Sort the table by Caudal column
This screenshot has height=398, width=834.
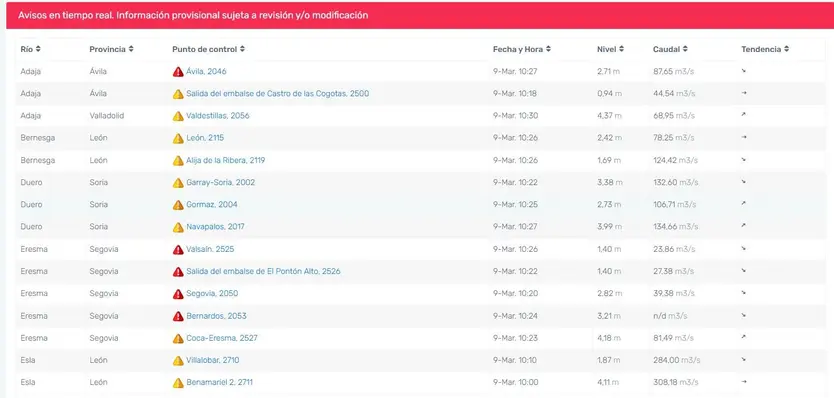click(670, 49)
